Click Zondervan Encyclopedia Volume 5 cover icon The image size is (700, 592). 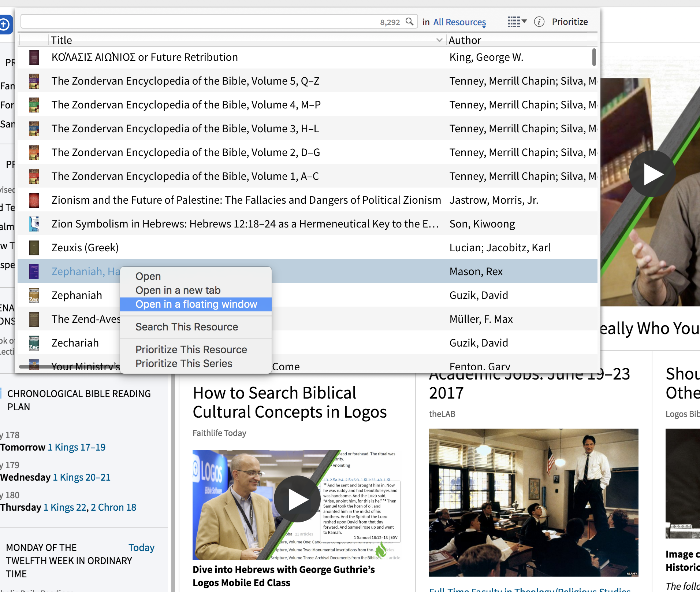[34, 81]
